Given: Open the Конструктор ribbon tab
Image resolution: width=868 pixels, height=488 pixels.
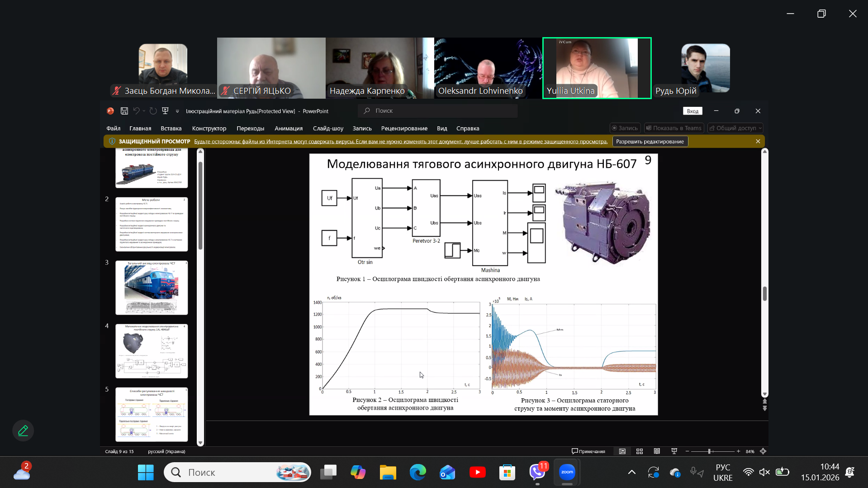Looking at the screenshot, I should pyautogui.click(x=209, y=129).
